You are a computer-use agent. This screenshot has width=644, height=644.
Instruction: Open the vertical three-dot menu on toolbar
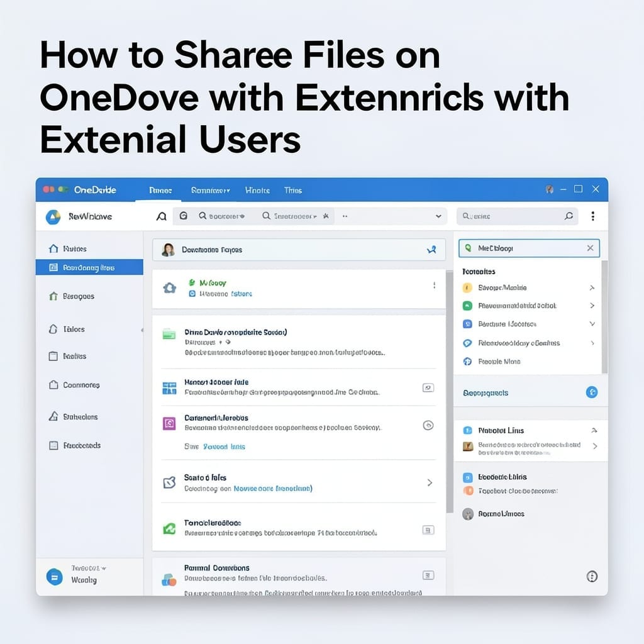click(x=592, y=216)
